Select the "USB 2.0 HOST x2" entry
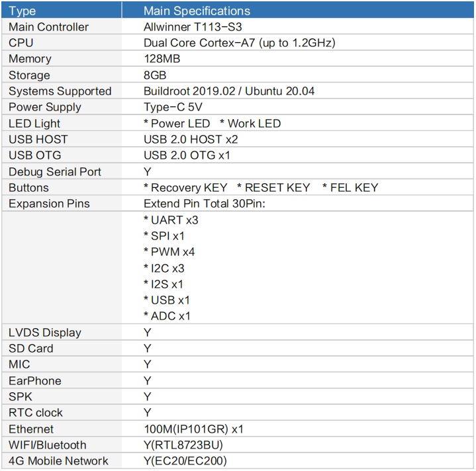 click(191, 140)
